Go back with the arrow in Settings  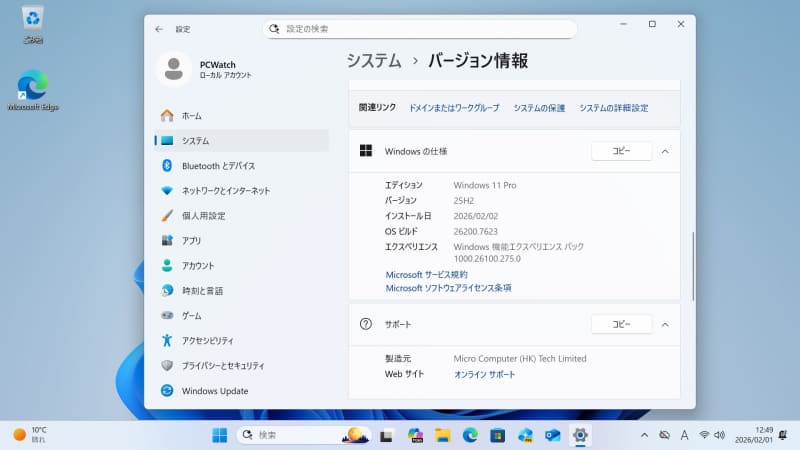coord(159,29)
